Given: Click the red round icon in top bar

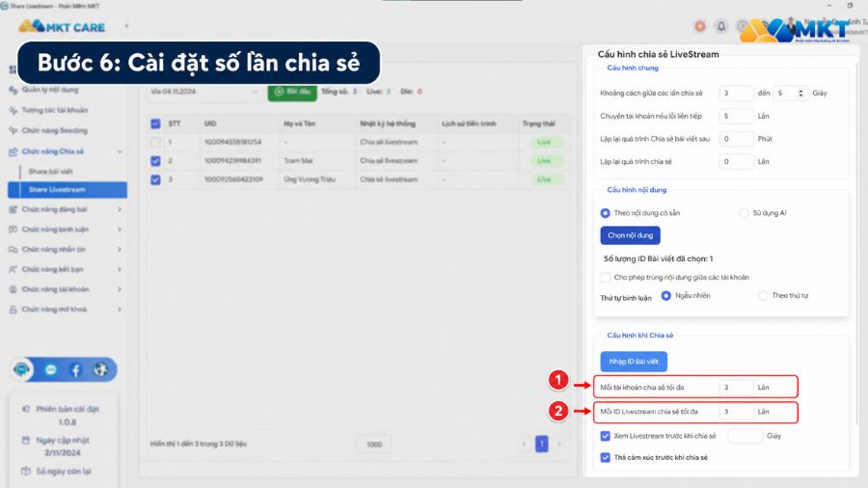Looking at the screenshot, I should click(700, 26).
